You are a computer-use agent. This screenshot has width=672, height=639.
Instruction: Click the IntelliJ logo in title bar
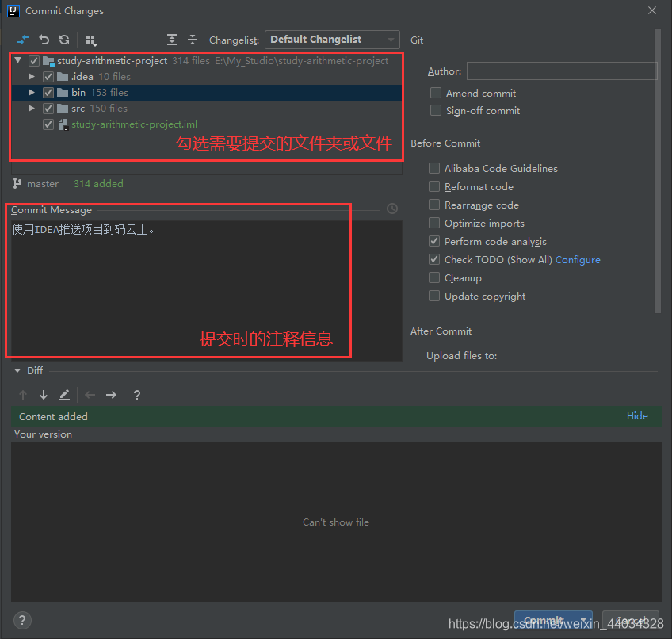(x=13, y=11)
